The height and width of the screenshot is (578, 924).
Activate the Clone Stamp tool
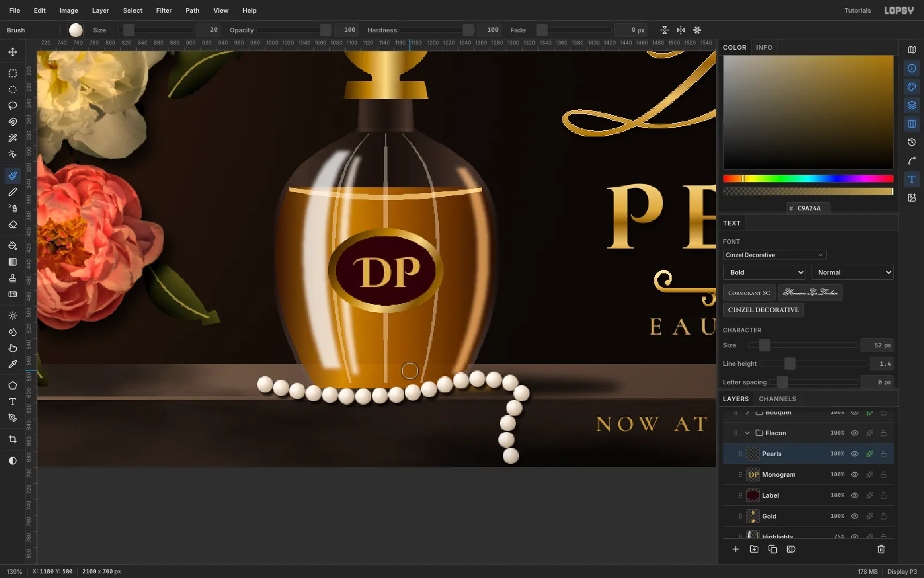click(x=13, y=278)
